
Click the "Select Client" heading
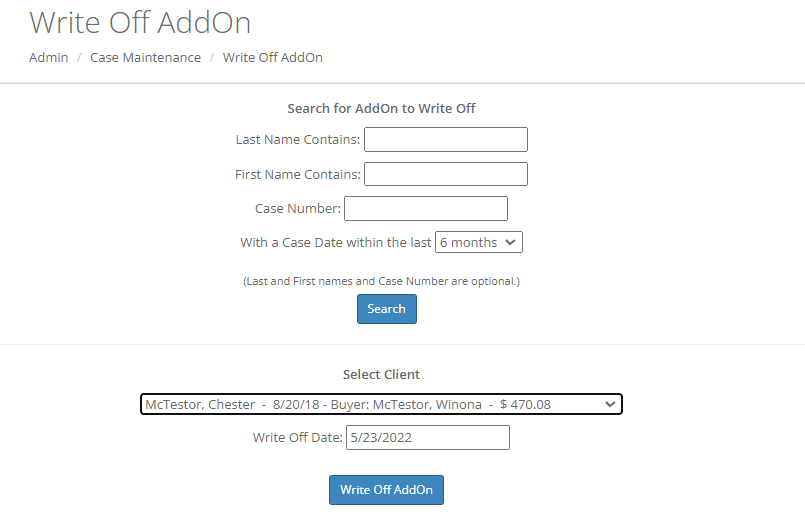(381, 374)
